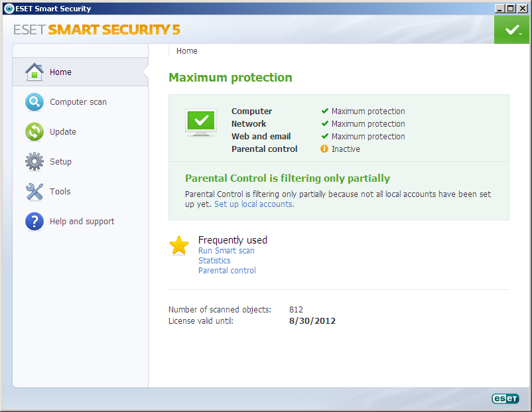This screenshot has width=532, height=412.
Task: Click the yellow Frequently used star icon
Action: (x=179, y=245)
